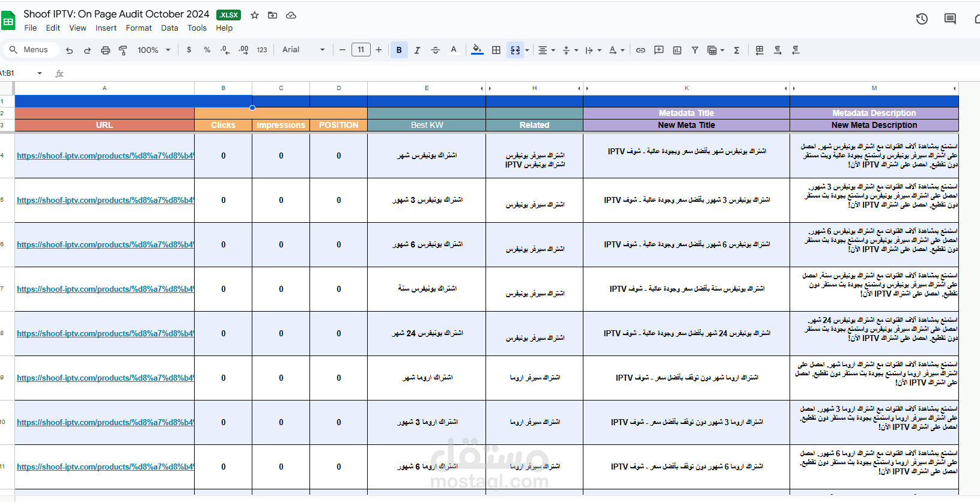This screenshot has height=502, width=980.
Task: Toggle strikethrough formatting
Action: (x=436, y=50)
